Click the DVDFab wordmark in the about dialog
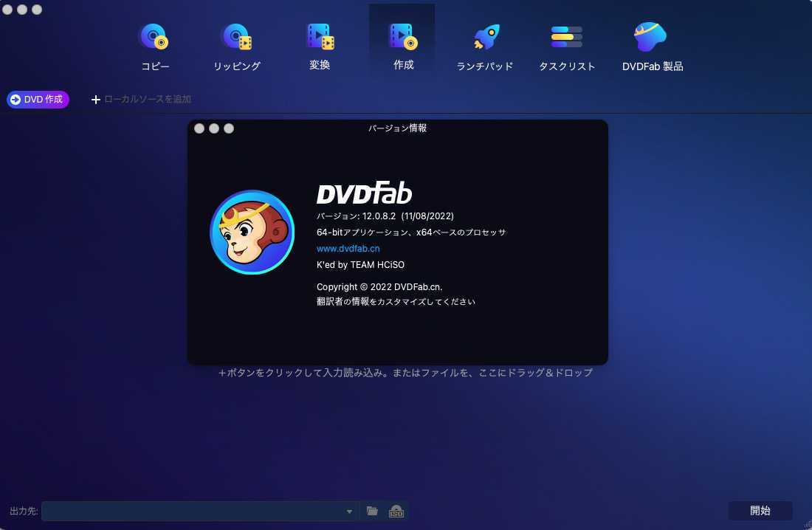The width and height of the screenshot is (812, 530). click(364, 192)
